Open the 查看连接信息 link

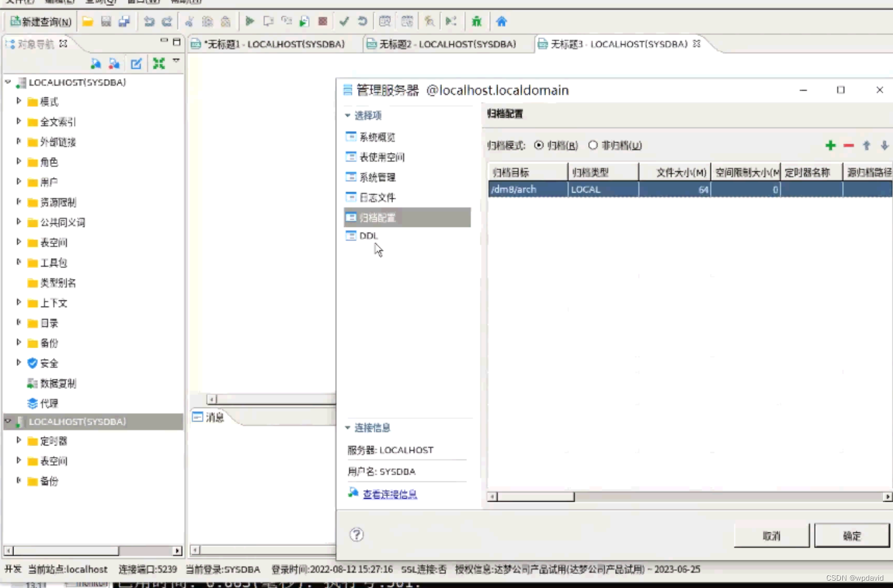[390, 494]
